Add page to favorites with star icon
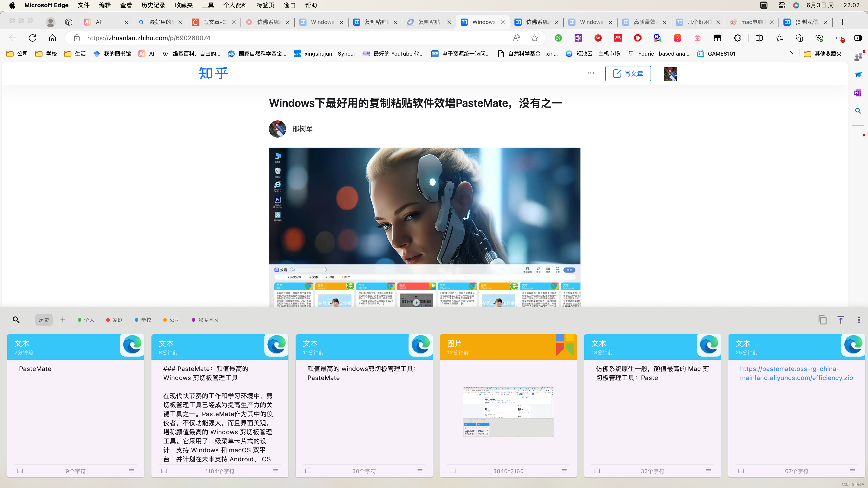 [x=534, y=38]
